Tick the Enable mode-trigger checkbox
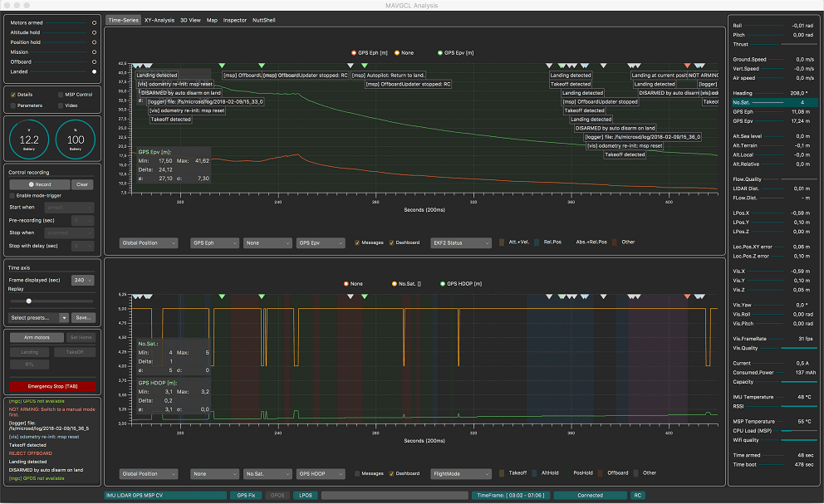This screenshot has height=504, width=824. pos(12,195)
